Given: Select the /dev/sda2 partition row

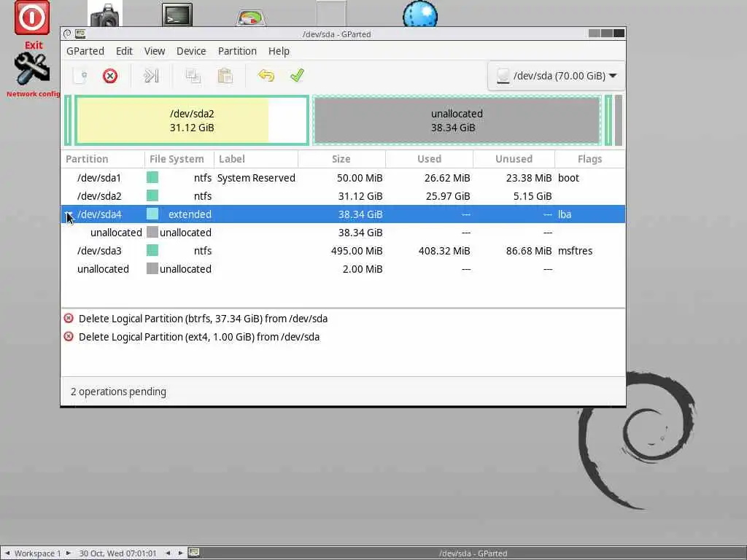Looking at the screenshot, I should point(343,195).
